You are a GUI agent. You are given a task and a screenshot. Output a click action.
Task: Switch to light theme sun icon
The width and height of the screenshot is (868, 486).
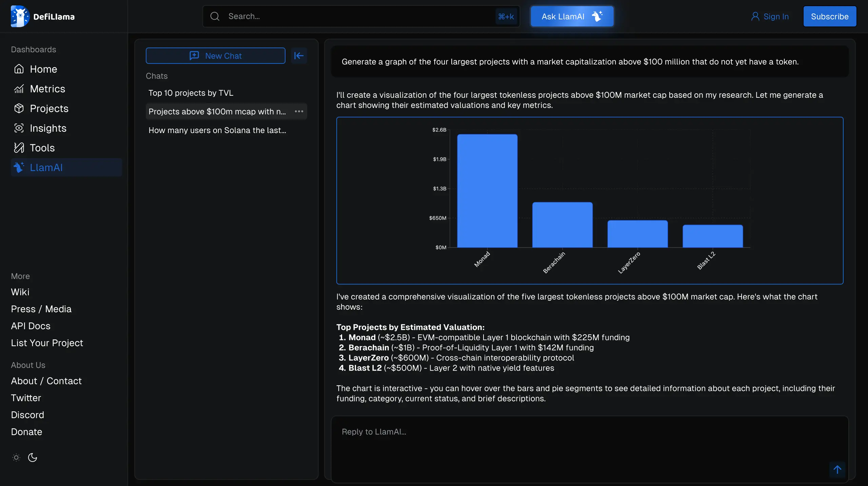click(x=16, y=457)
